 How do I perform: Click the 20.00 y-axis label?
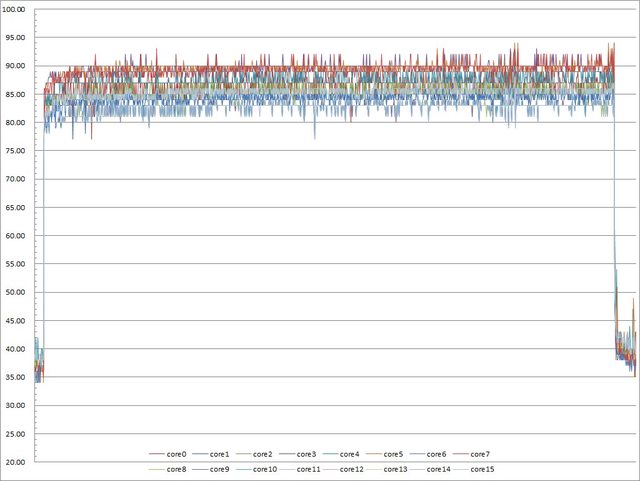19,462
